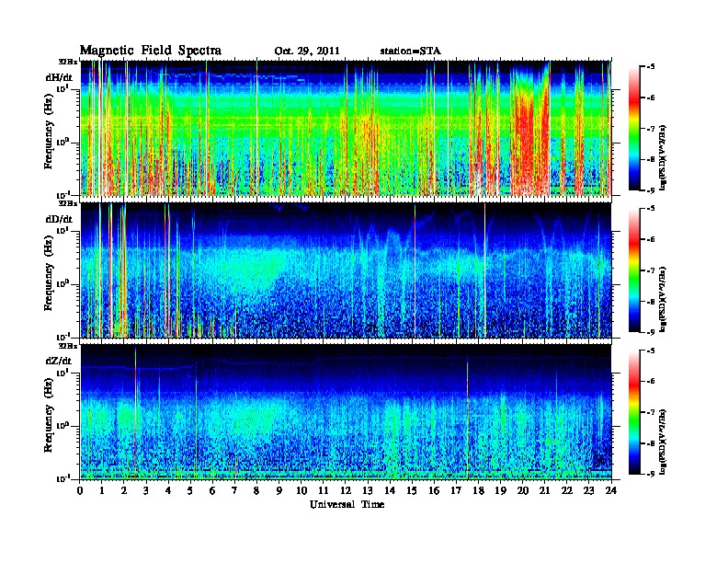Click hour tick label 12 on time axis

(346, 490)
